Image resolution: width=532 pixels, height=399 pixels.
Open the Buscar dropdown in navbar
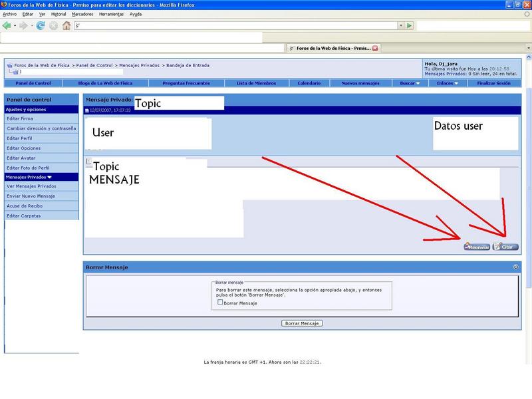click(x=408, y=83)
